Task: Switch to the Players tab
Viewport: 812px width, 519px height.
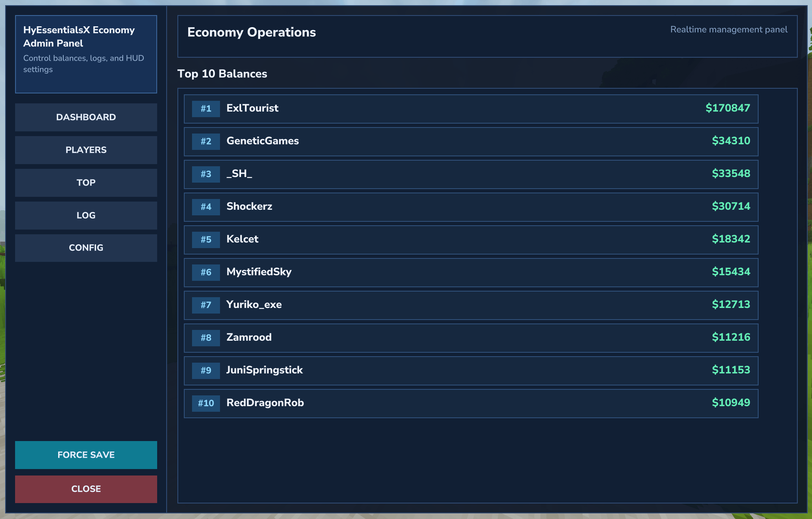Action: coord(86,150)
